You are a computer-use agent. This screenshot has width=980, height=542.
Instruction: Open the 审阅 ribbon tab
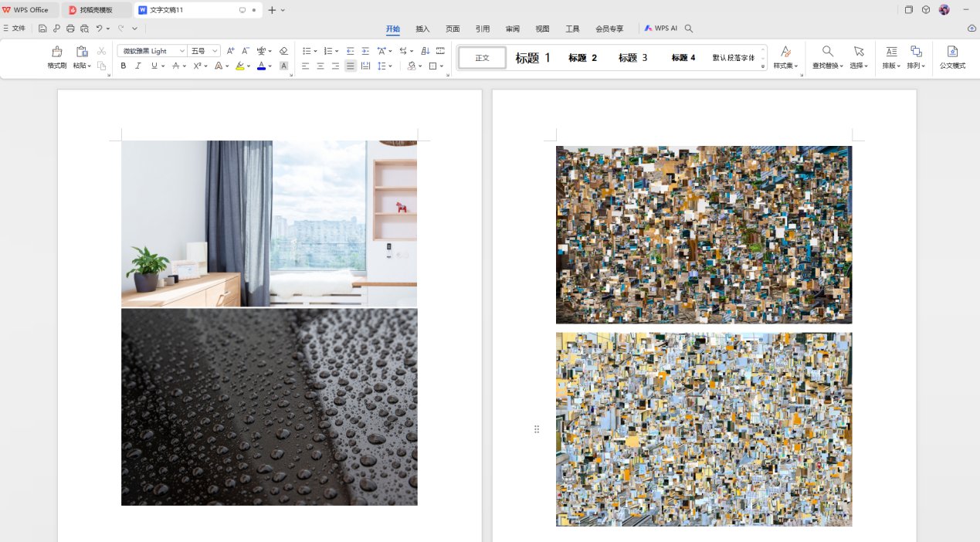(513, 29)
